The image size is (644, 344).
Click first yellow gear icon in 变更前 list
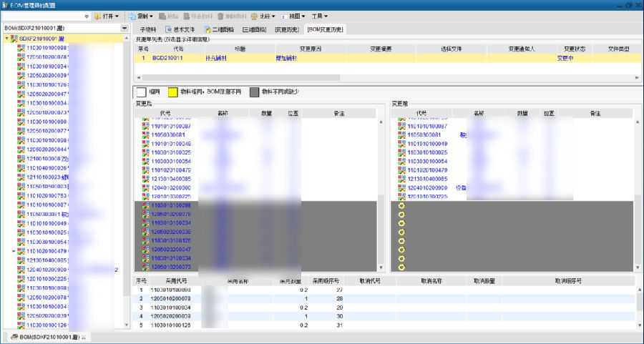tap(401, 205)
